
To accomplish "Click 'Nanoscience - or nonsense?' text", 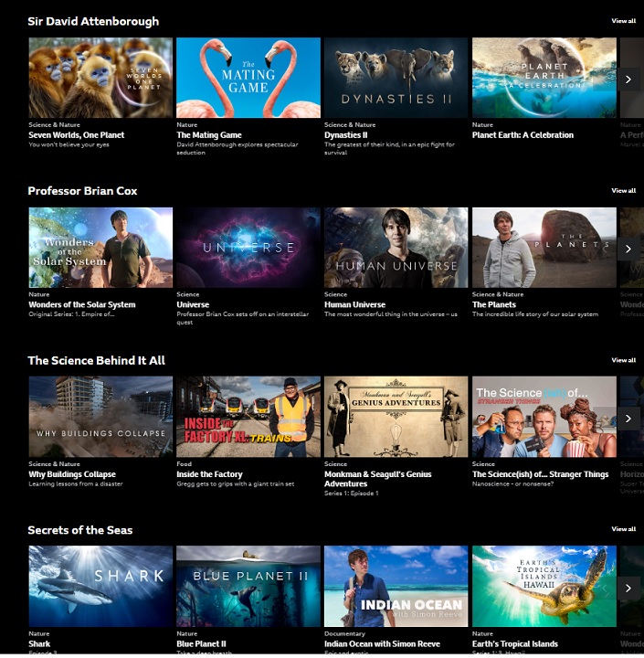I will [512, 483].
